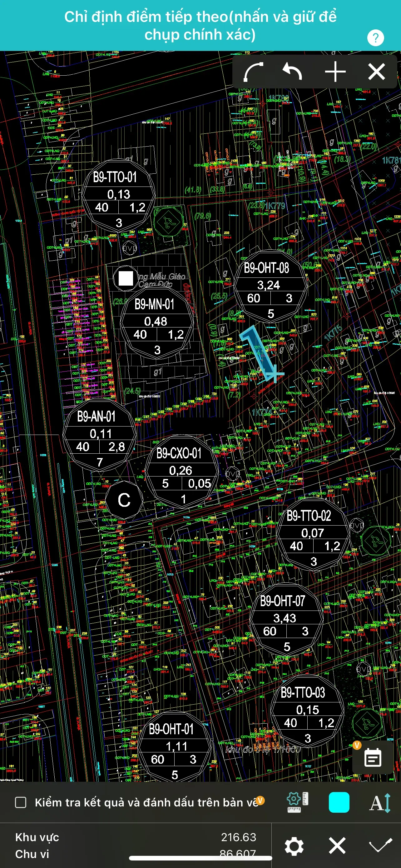Tap the playground symbol near B9-TTO-03

tap(366, 723)
